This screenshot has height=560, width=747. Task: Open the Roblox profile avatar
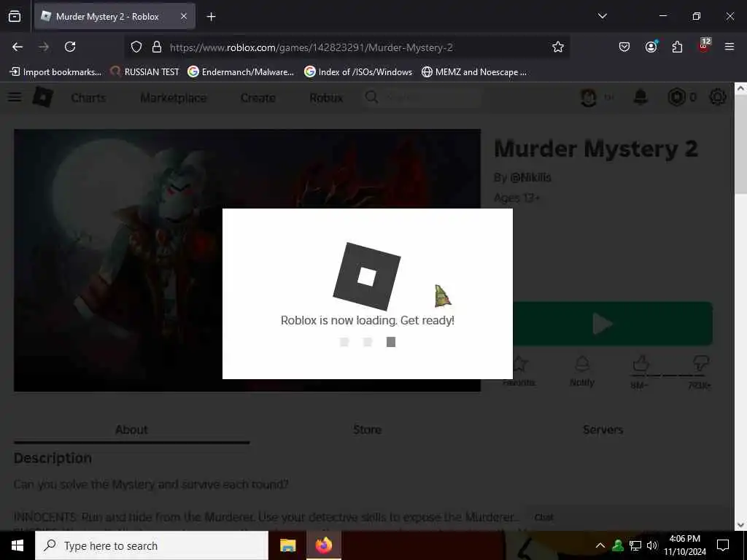[x=589, y=98]
